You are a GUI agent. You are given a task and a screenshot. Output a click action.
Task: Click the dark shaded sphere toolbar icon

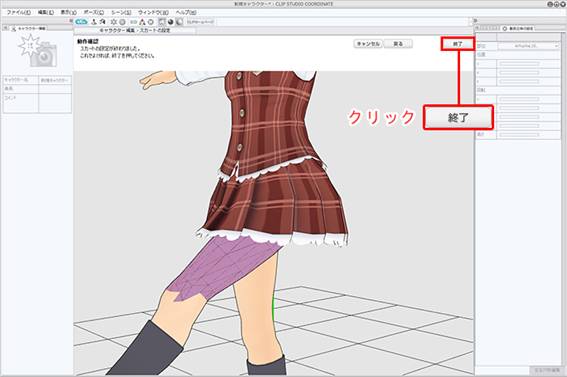coord(170,22)
